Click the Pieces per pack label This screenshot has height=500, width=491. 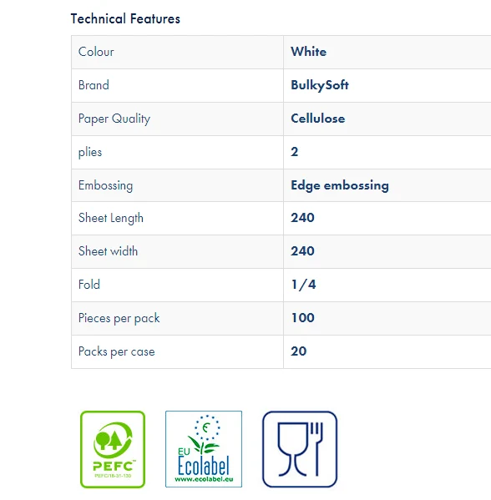[119, 318]
